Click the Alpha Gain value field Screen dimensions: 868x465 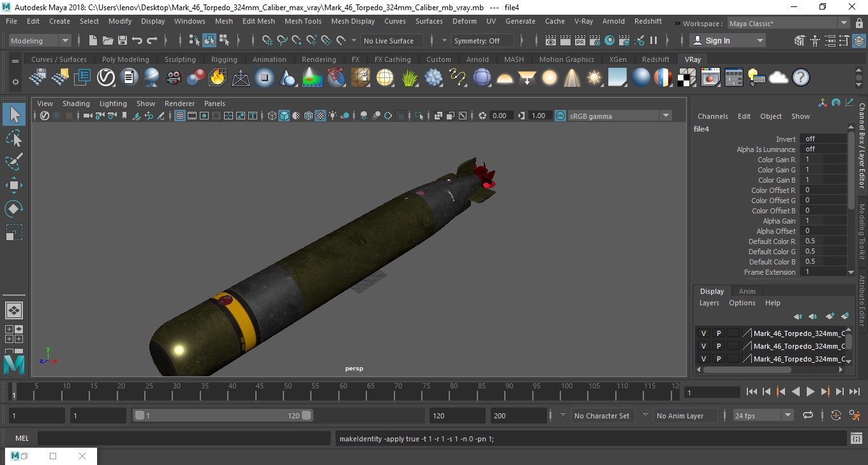coord(823,221)
